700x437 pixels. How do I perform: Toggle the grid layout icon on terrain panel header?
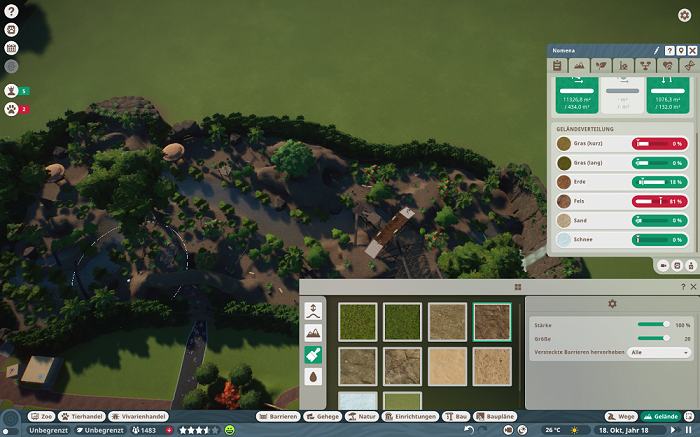pyautogui.click(x=518, y=287)
